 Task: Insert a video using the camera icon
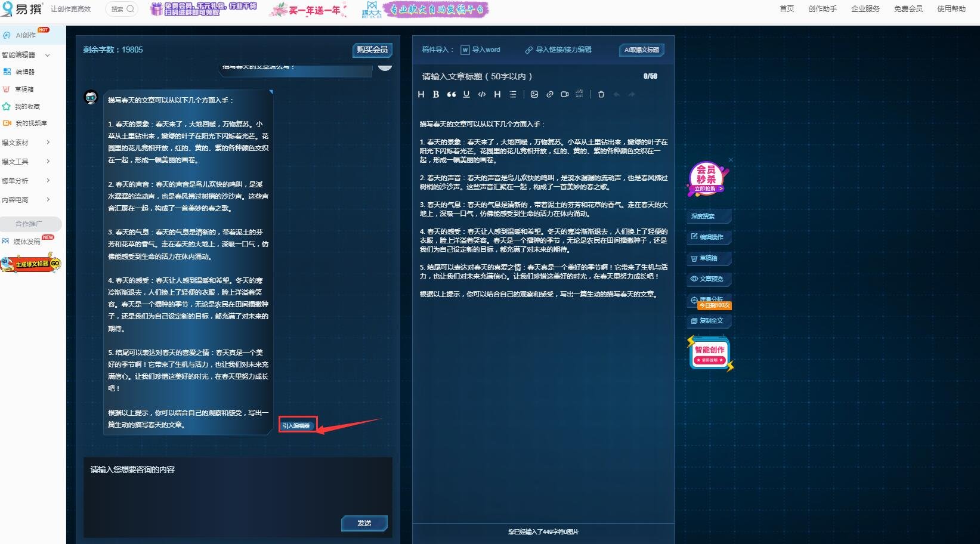pos(564,94)
